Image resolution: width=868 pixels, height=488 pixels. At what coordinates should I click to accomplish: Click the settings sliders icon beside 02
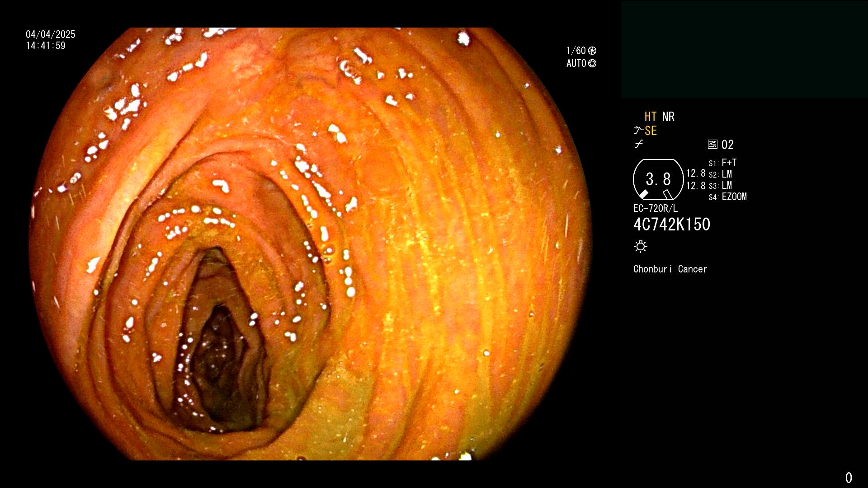[712, 144]
